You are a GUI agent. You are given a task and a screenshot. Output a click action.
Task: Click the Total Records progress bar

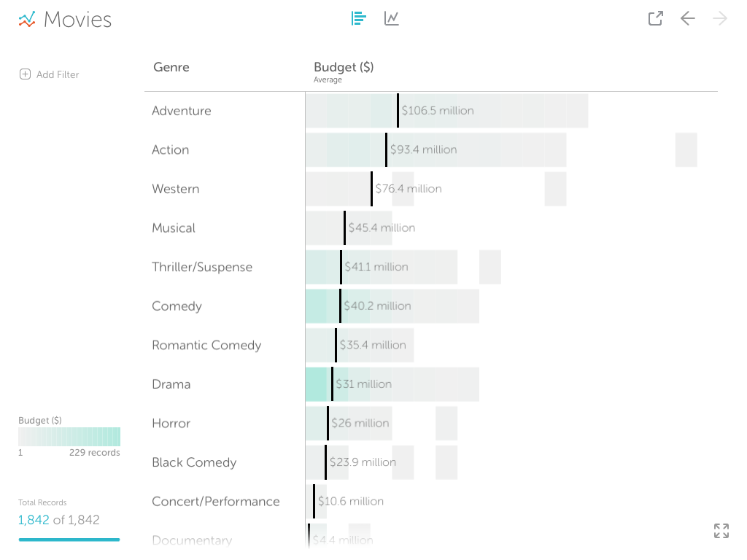click(69, 540)
